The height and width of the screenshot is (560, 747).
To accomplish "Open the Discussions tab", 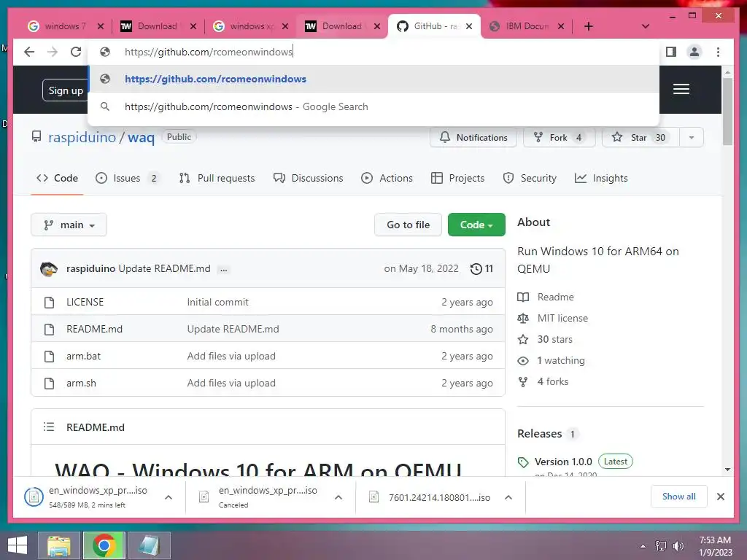I will (x=309, y=178).
